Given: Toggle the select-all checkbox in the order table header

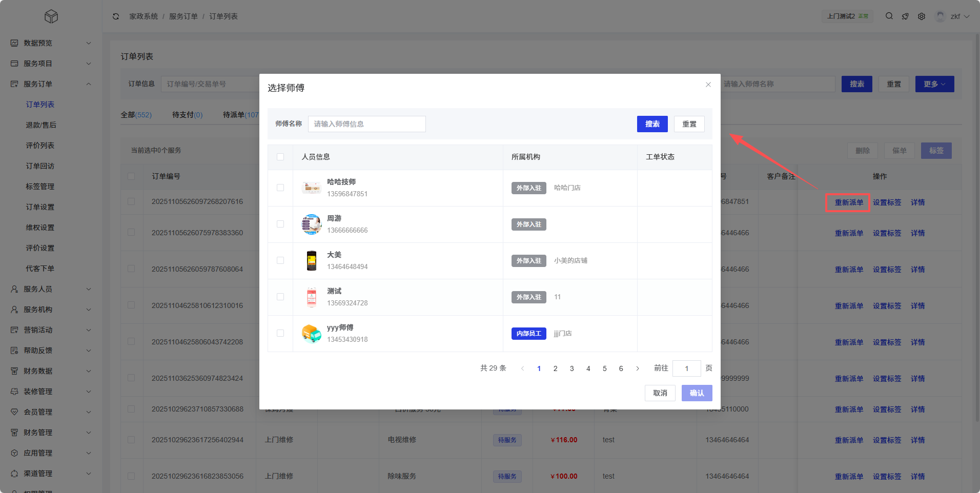Looking at the screenshot, I should [x=131, y=176].
